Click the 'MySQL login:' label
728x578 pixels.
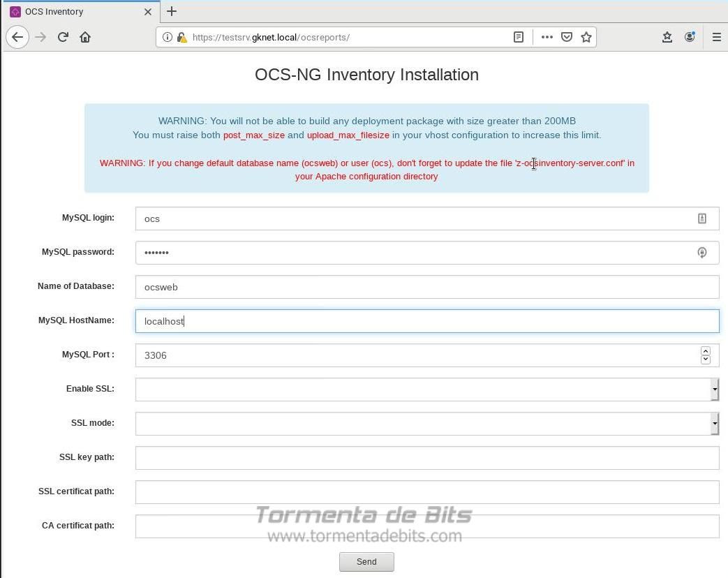[x=88, y=218]
